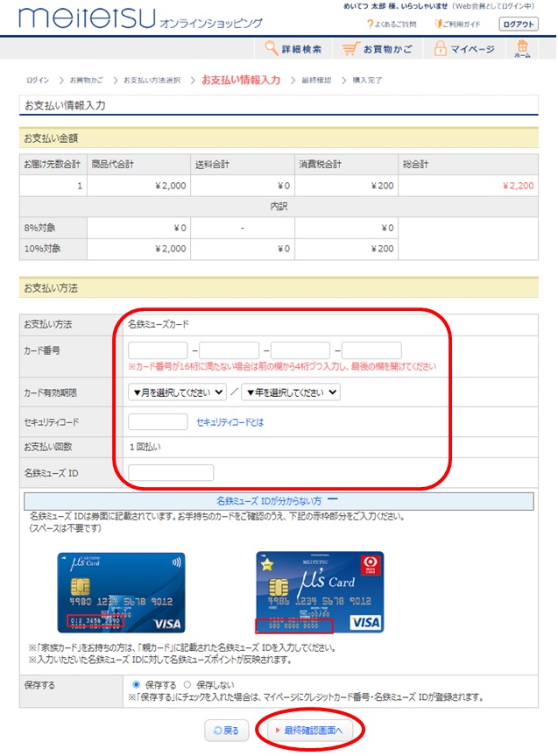Go to the home icon

pyautogui.click(x=522, y=47)
